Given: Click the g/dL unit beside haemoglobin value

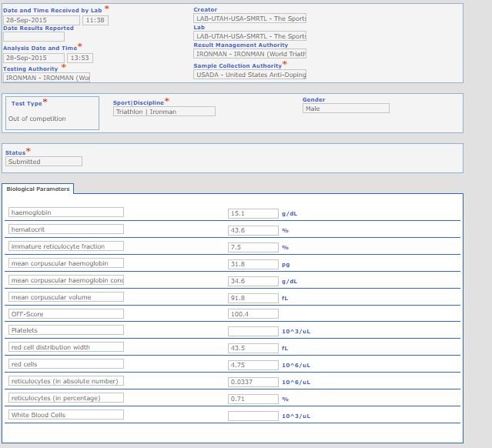Looking at the screenshot, I should pos(290,214).
